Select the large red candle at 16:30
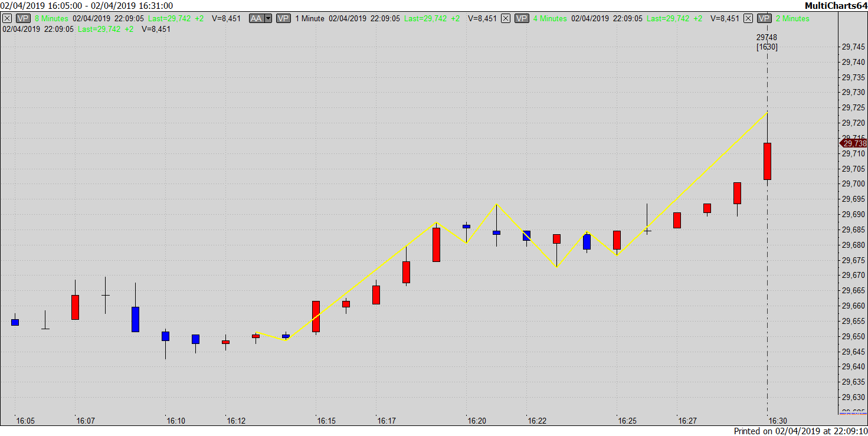The image size is (868, 436). click(767, 161)
